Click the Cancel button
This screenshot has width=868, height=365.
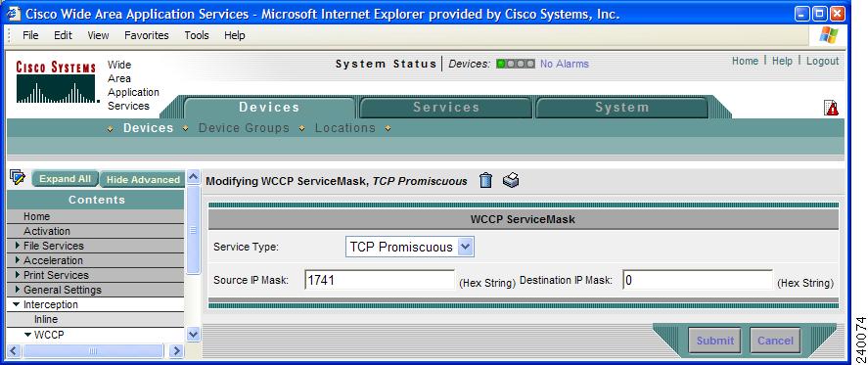point(775,341)
